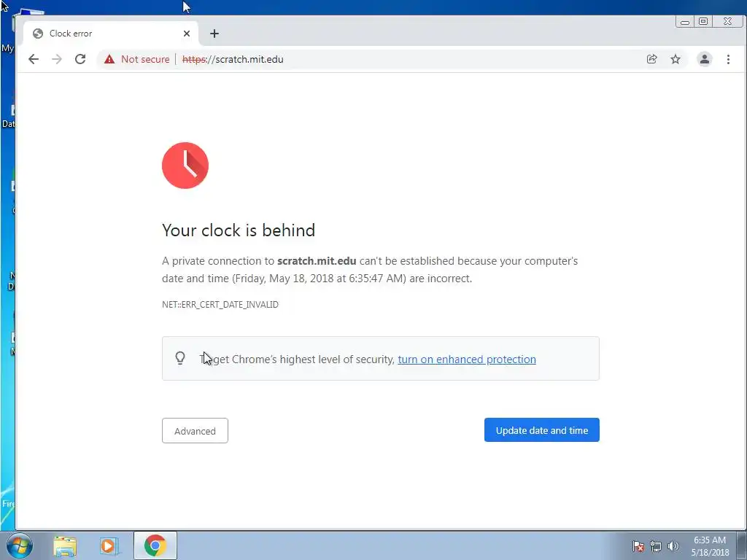Click the Advanced button
Viewport: 747px width, 560px height.
pos(195,430)
